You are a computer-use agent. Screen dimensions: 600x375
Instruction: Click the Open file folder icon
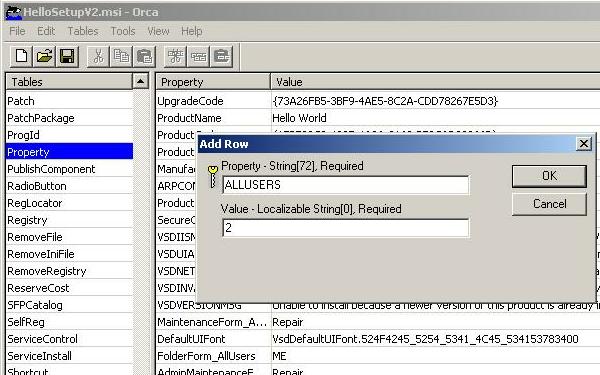tap(44, 57)
